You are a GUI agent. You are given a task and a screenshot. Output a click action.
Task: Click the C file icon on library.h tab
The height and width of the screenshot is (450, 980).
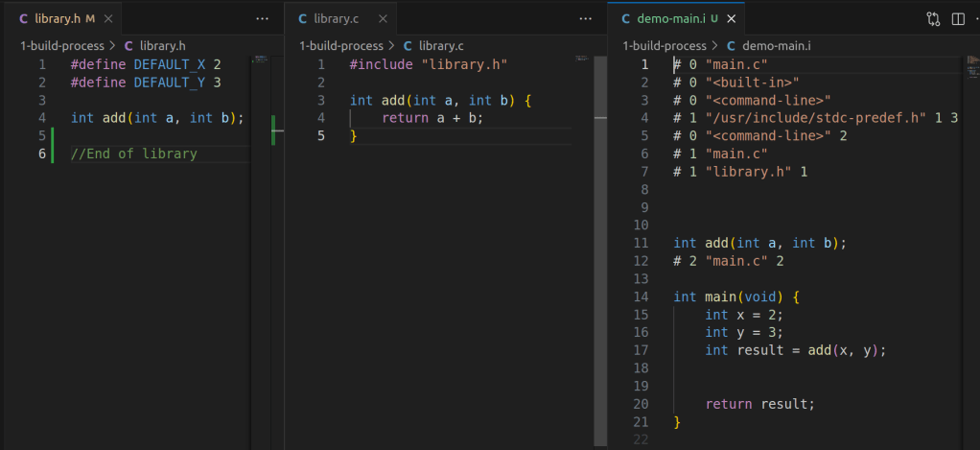click(x=24, y=18)
